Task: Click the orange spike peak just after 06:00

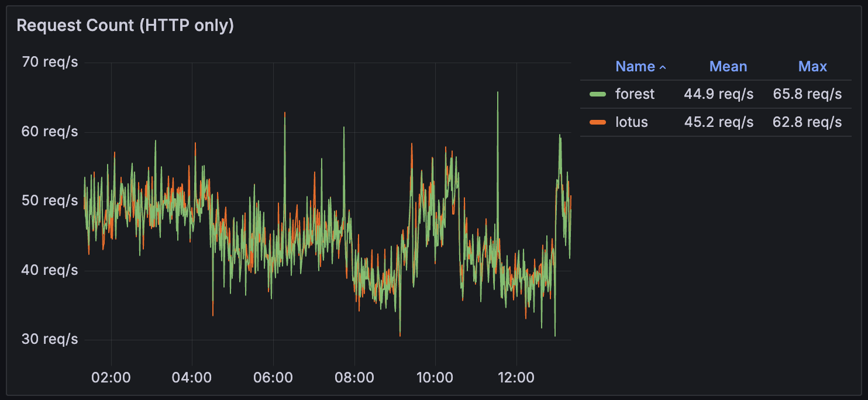Action: [285, 113]
